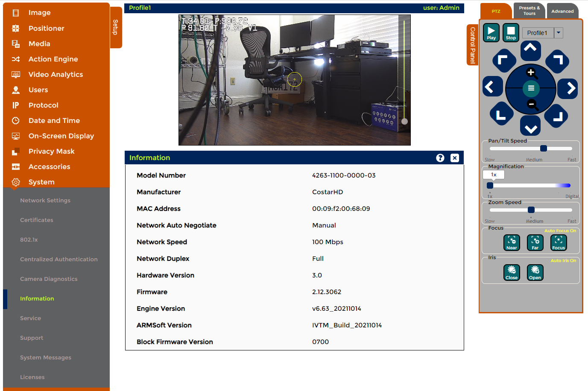Image resolution: width=588 pixels, height=391 pixels.
Task: Collapse the Setup side panel tab
Action: pos(116,27)
